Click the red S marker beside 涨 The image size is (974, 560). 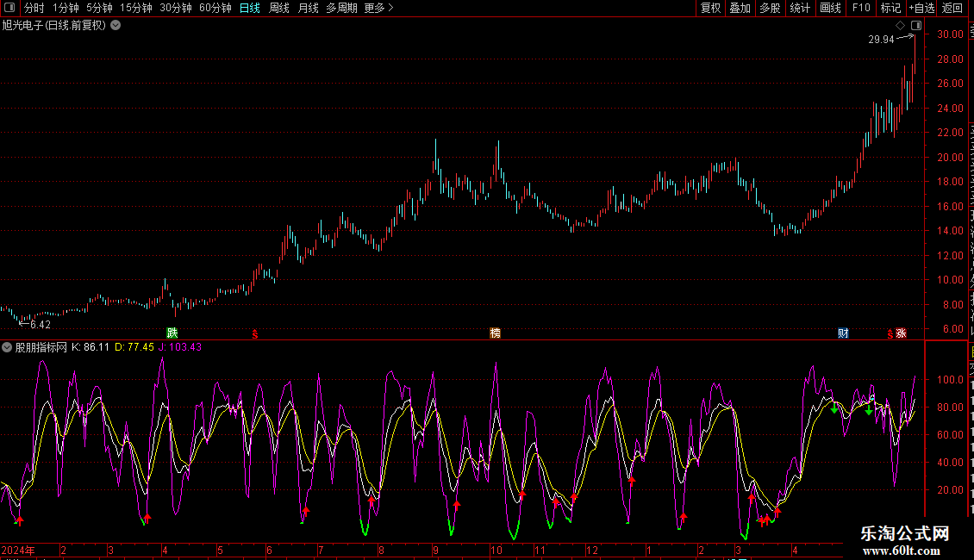pyautogui.click(x=890, y=334)
